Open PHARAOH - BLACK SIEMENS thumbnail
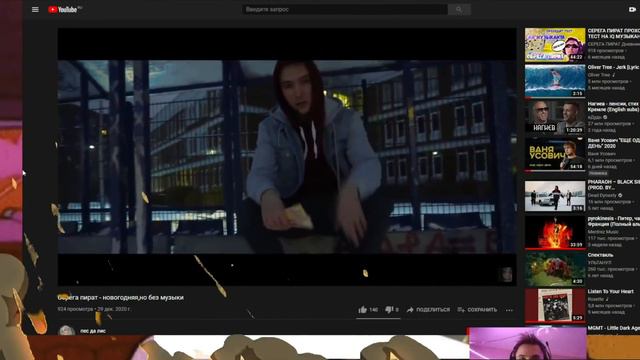Screen dimensions: 640x360 pos(555,196)
